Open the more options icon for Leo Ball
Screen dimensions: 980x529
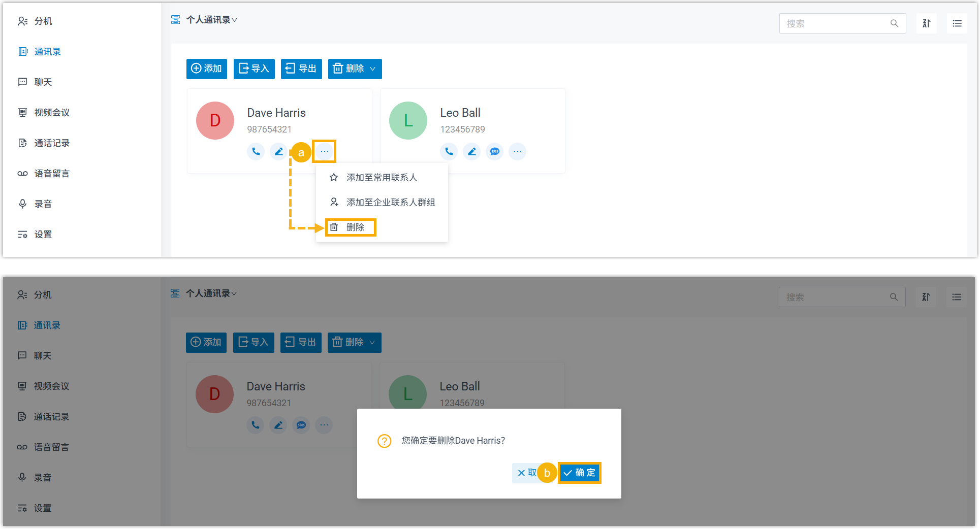point(517,151)
